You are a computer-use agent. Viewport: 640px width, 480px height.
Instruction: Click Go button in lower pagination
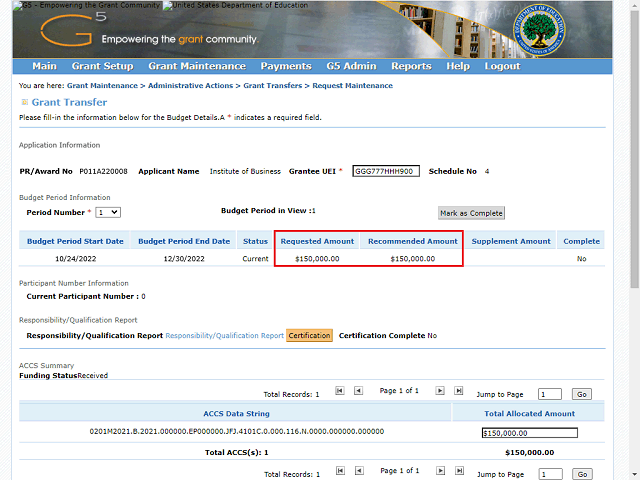(582, 474)
